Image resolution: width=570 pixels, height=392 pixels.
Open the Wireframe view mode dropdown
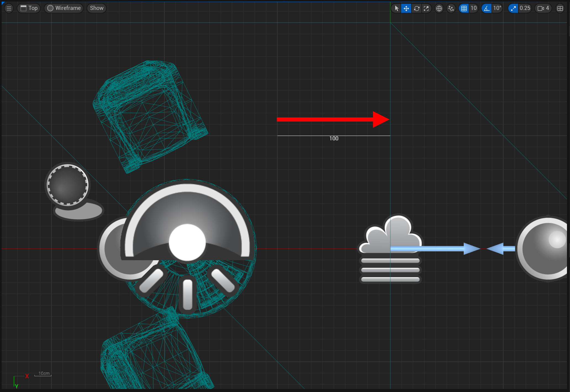64,8
